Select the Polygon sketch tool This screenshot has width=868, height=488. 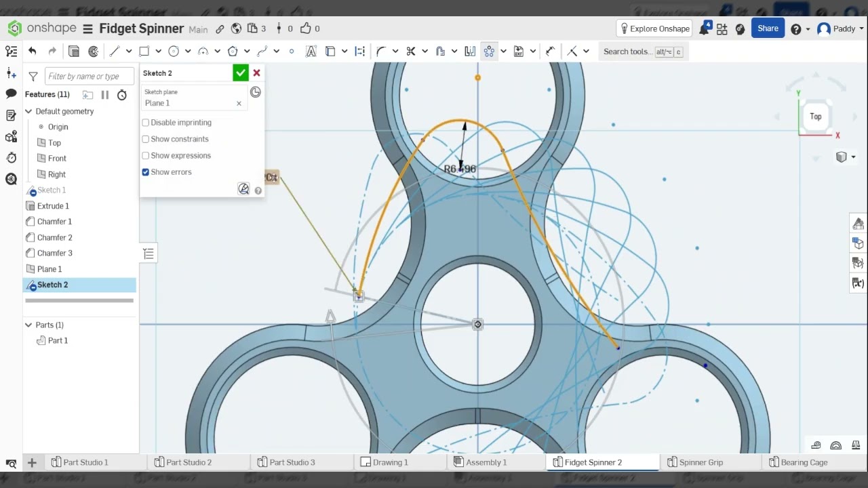[233, 52]
